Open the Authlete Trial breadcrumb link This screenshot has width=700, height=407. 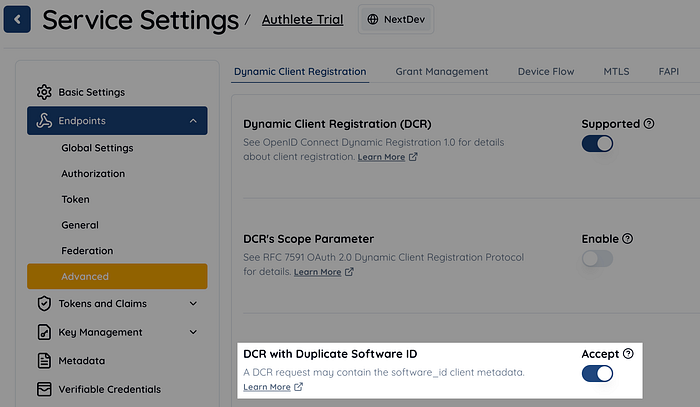click(x=302, y=19)
